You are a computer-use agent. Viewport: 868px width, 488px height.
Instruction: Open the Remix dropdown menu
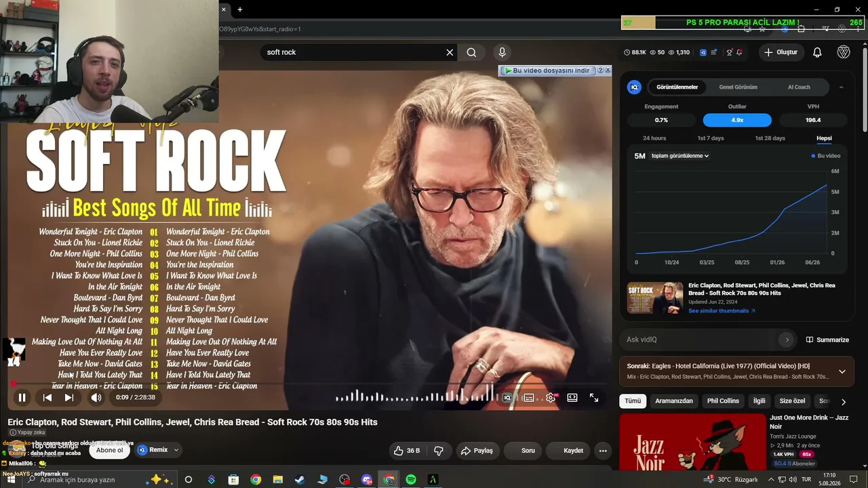pyautogui.click(x=159, y=450)
